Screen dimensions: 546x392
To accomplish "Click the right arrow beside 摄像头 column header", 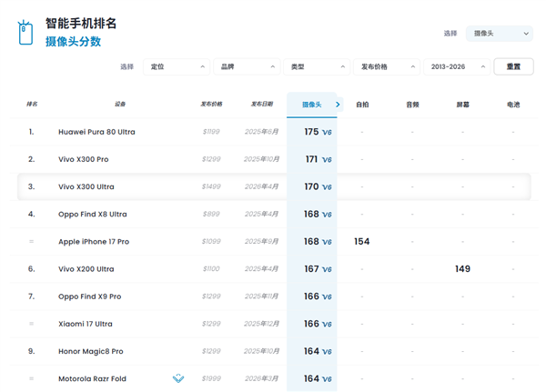I will click(338, 105).
